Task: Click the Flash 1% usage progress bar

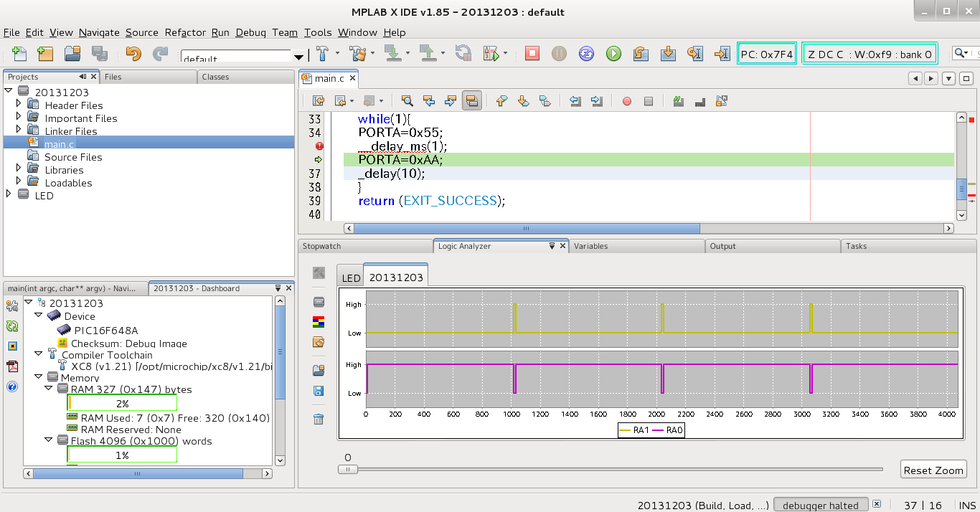Action: [x=122, y=455]
